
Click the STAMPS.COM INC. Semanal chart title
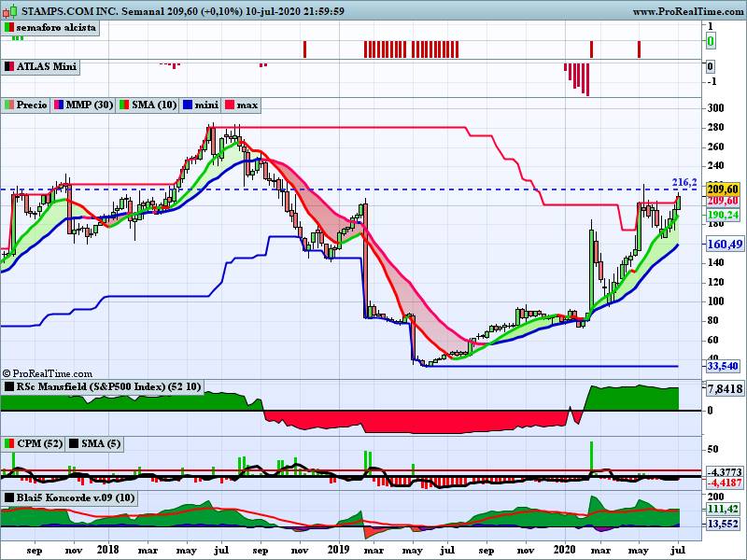(183, 10)
